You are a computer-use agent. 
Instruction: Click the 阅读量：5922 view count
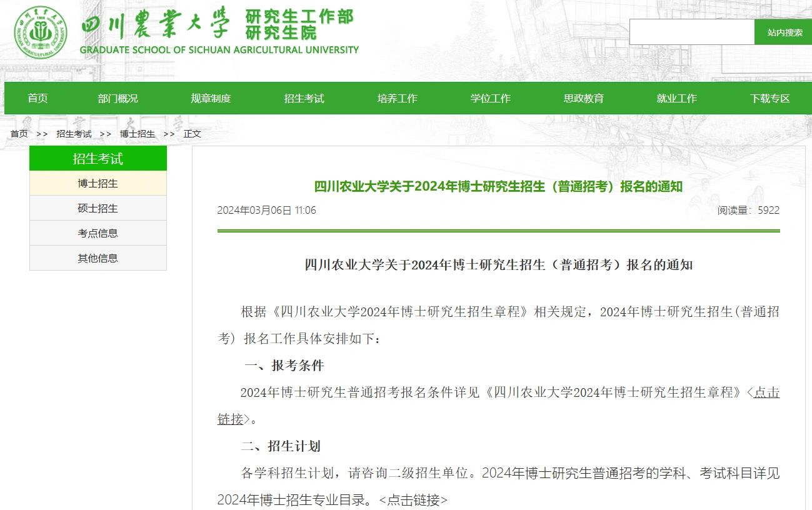pyautogui.click(x=748, y=210)
